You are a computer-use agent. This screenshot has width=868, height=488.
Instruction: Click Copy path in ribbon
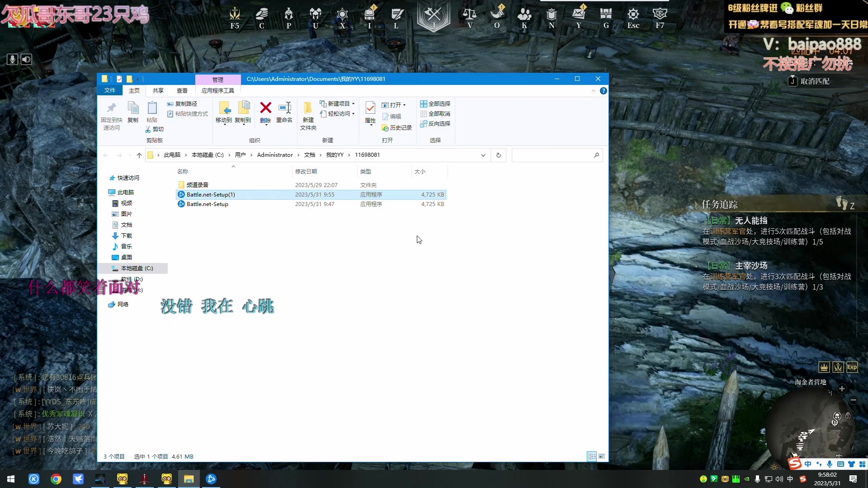pyautogui.click(x=182, y=104)
